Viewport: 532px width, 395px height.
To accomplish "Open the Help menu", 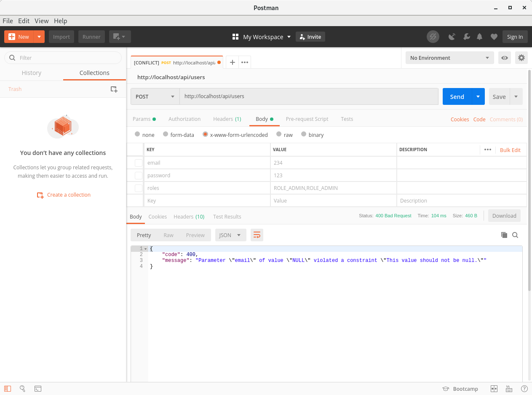I will (60, 21).
